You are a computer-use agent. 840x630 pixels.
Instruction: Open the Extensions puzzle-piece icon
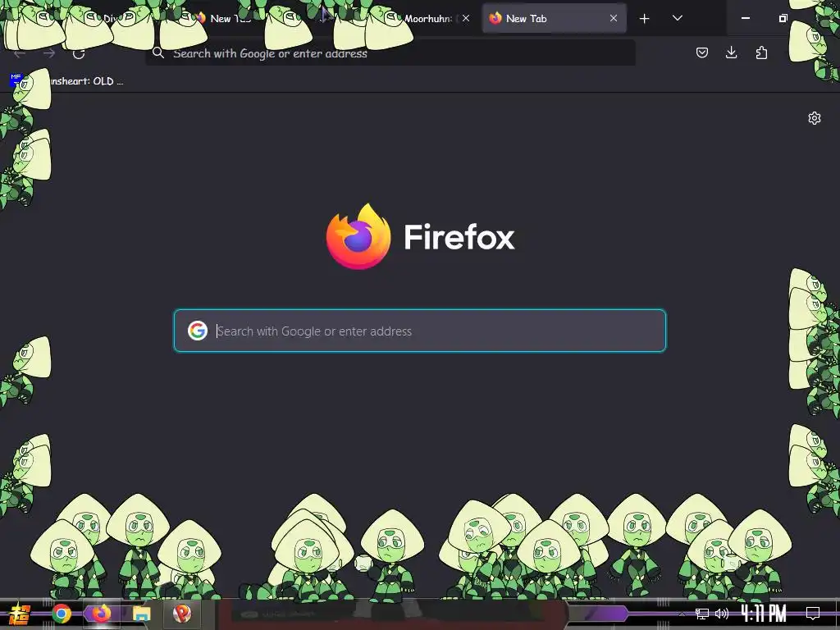click(761, 52)
